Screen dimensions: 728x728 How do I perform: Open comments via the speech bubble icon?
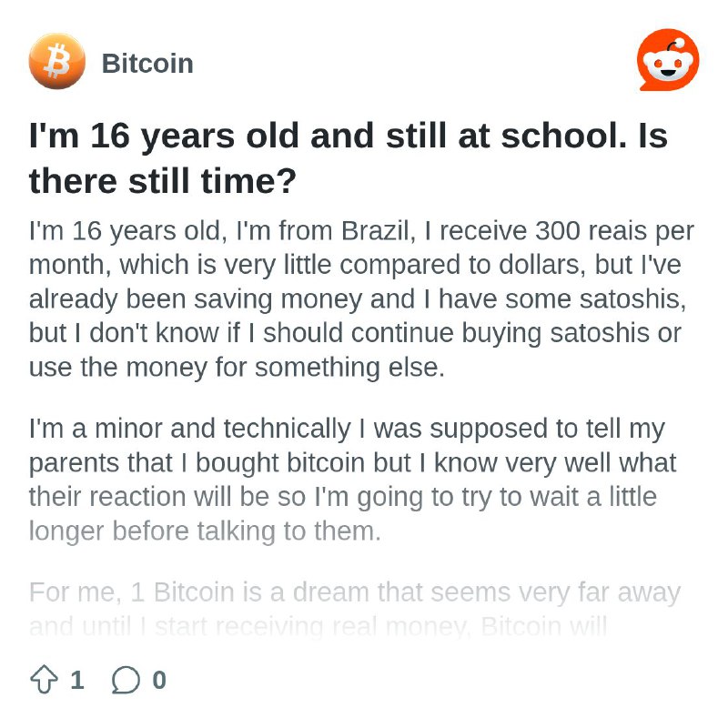(126, 680)
